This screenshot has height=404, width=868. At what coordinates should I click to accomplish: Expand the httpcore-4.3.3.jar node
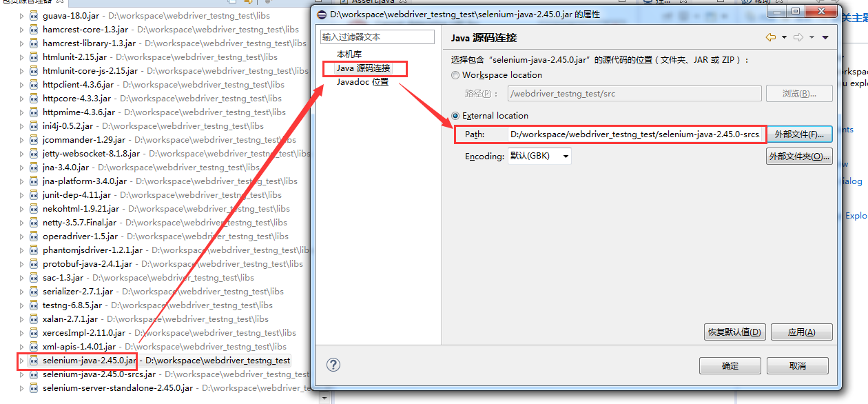(x=21, y=98)
